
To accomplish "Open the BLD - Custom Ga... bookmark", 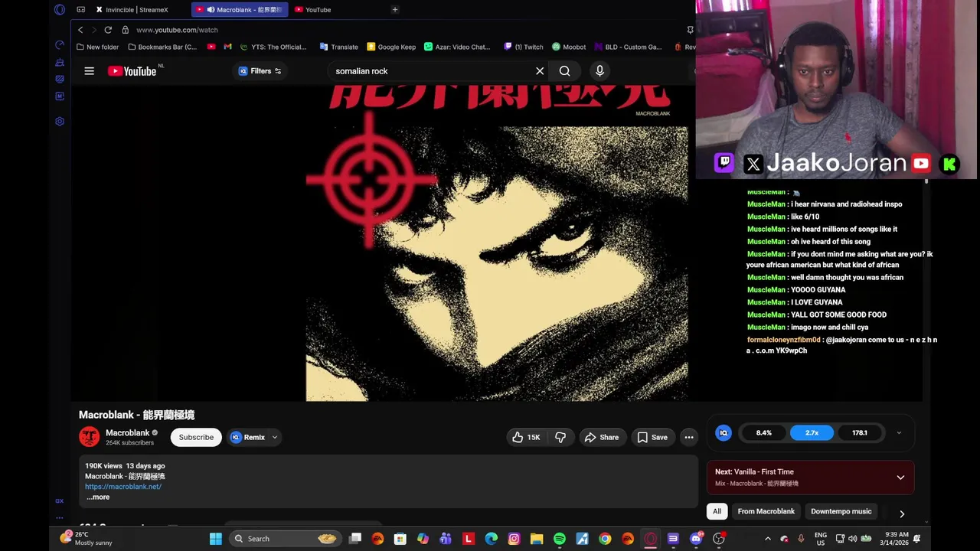I will coord(628,47).
